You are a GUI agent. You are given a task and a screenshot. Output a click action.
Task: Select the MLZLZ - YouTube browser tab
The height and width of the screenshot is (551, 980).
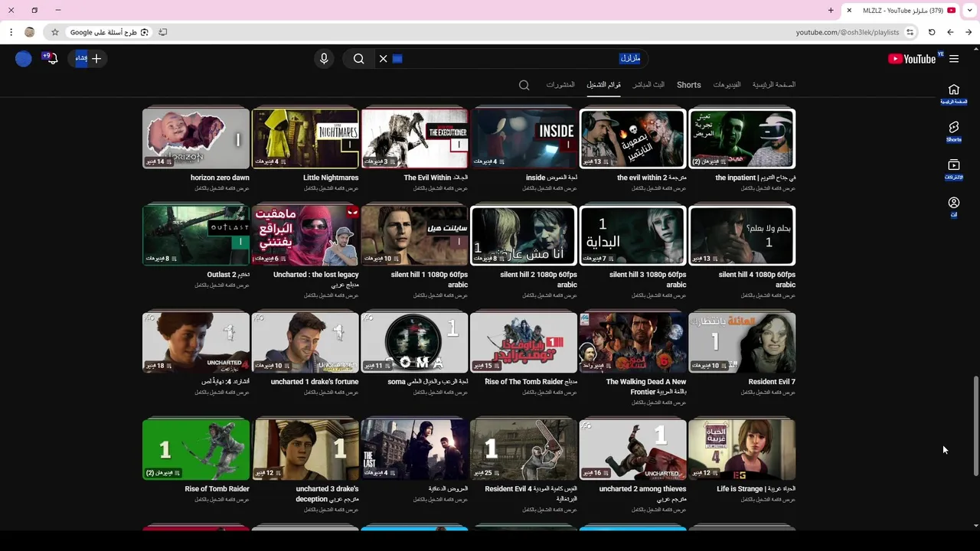click(901, 11)
